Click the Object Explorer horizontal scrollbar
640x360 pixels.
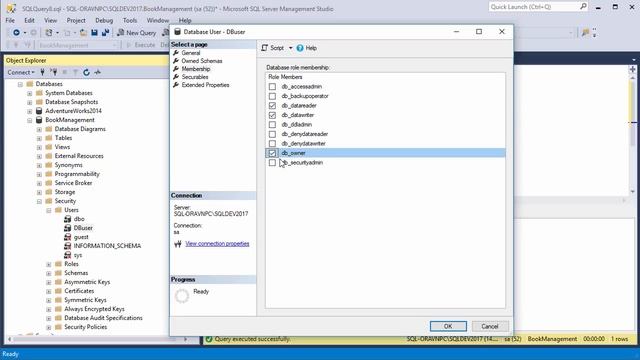click(x=97, y=339)
